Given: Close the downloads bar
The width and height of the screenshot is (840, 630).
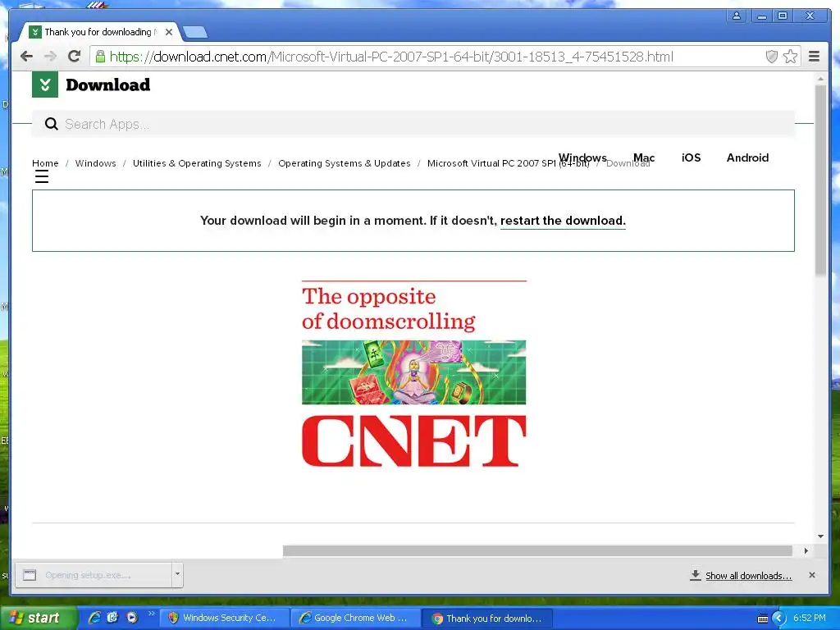Looking at the screenshot, I should (x=812, y=575).
